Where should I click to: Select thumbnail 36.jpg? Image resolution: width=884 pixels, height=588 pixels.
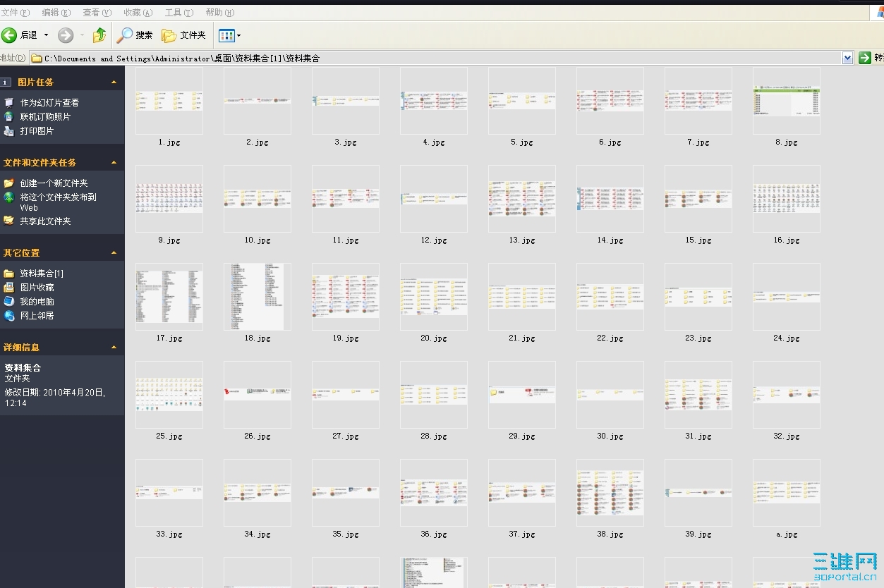[434, 493]
